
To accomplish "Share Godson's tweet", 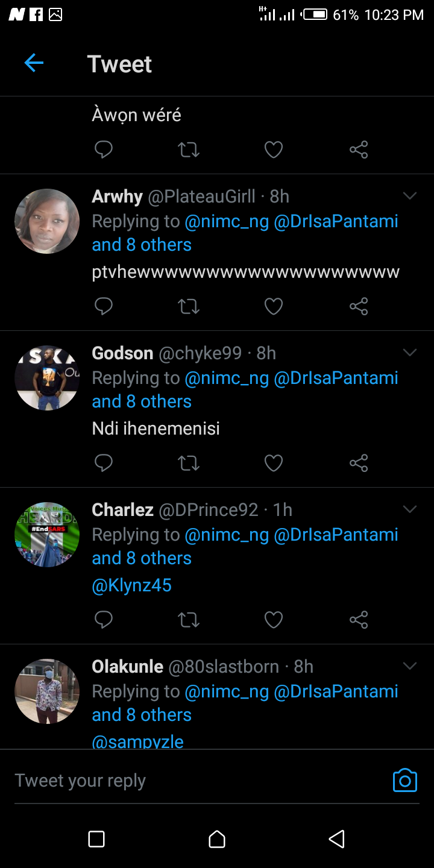I will [359, 463].
